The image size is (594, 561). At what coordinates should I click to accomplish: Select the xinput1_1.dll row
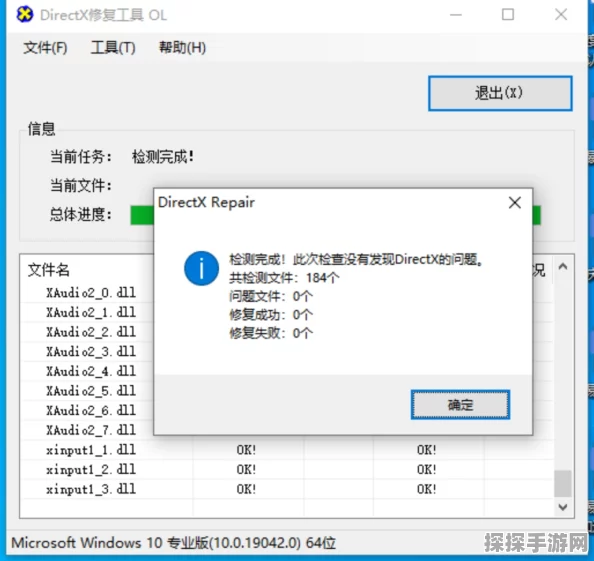click(x=287, y=450)
